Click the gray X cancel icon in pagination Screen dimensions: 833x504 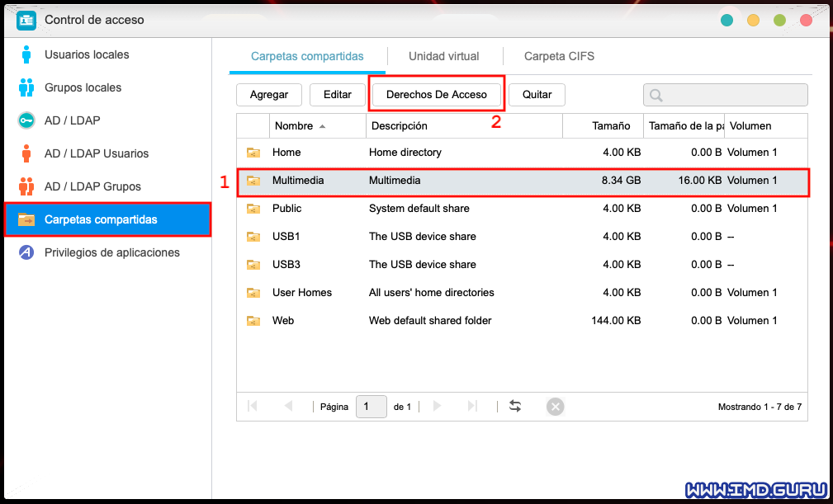pyautogui.click(x=556, y=406)
